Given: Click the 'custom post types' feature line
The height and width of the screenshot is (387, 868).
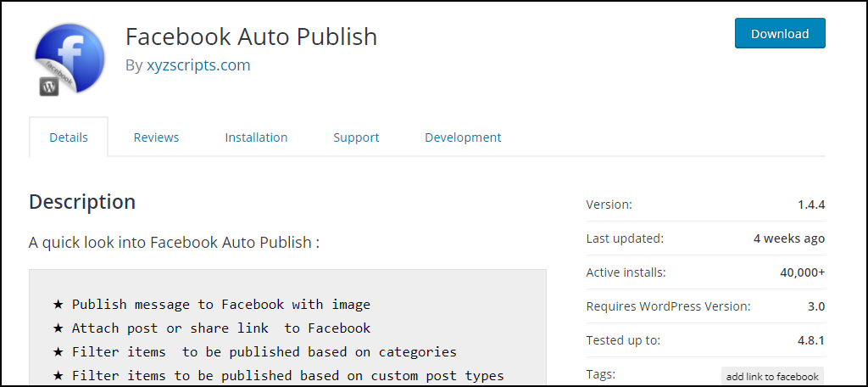Looking at the screenshot, I should 278,376.
